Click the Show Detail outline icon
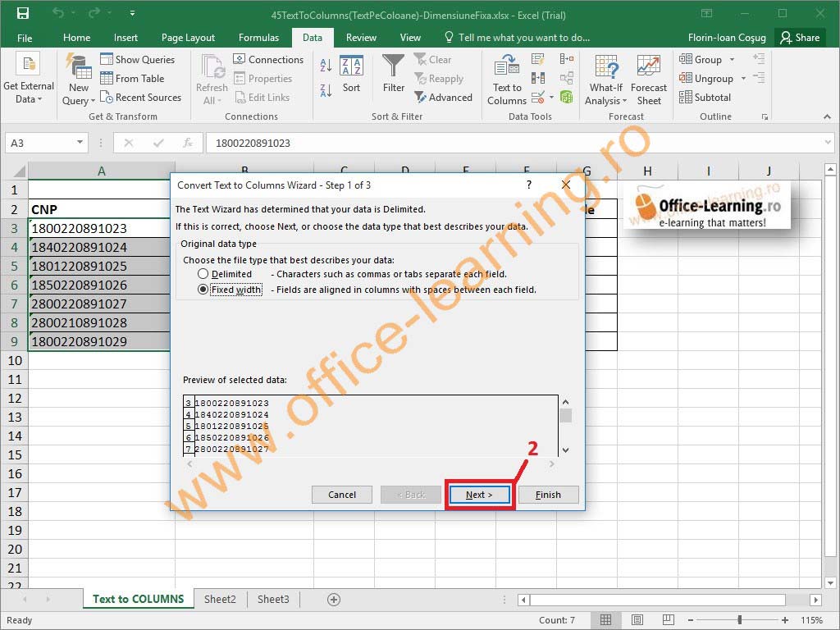 pyautogui.click(x=759, y=59)
